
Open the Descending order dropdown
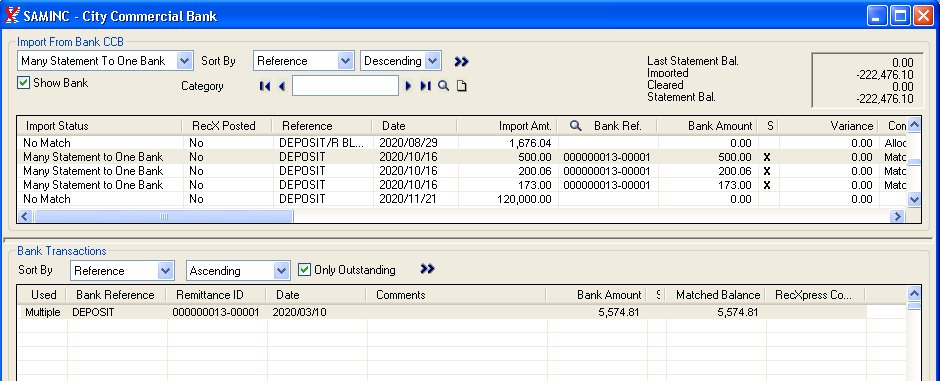pyautogui.click(x=433, y=61)
